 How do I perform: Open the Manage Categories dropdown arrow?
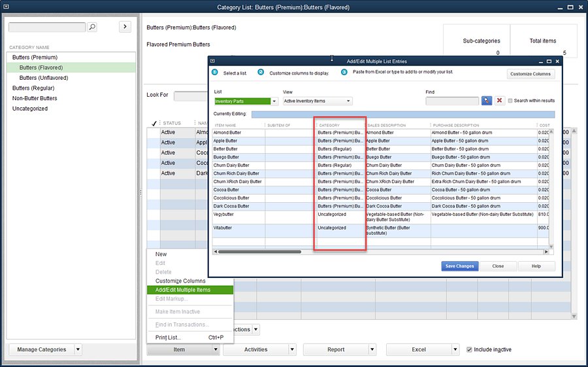click(x=78, y=349)
